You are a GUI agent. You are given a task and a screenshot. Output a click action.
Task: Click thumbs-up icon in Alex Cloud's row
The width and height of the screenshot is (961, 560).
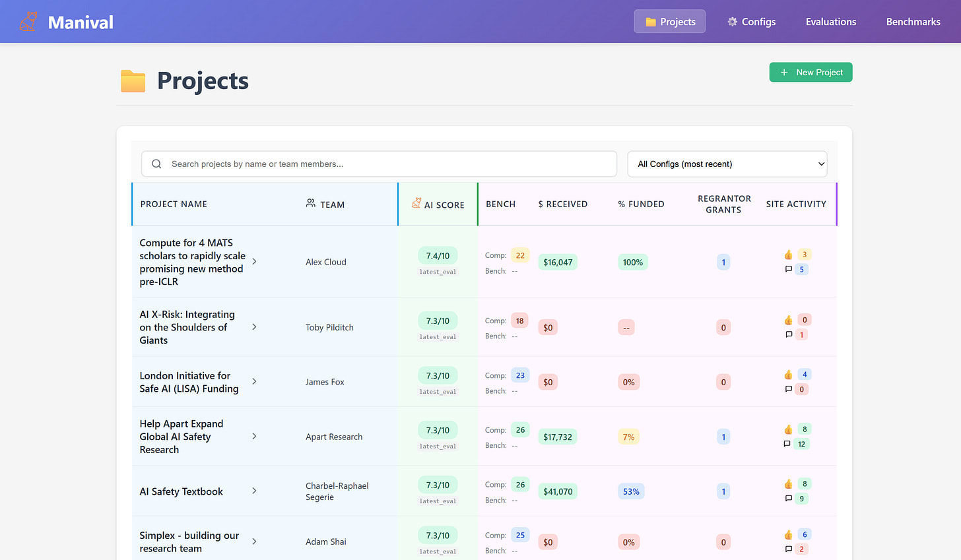[788, 255]
